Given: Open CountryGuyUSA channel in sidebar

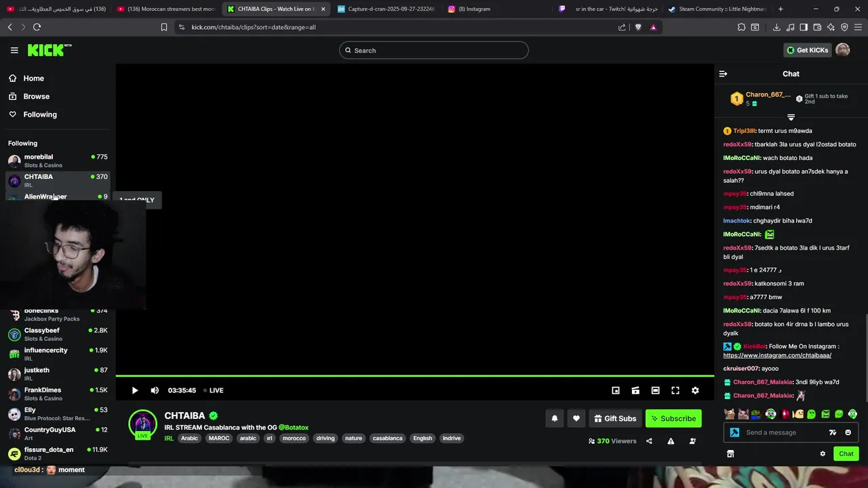Looking at the screenshot, I should pos(58,434).
